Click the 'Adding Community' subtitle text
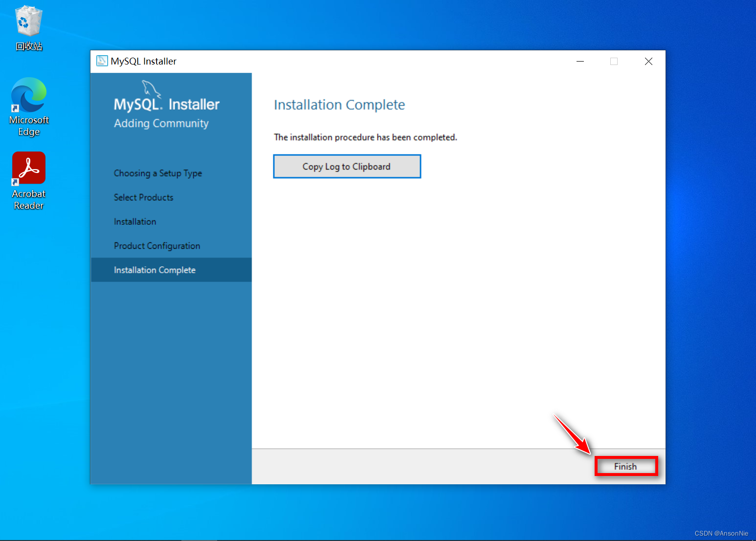This screenshot has height=541, width=756. click(161, 124)
